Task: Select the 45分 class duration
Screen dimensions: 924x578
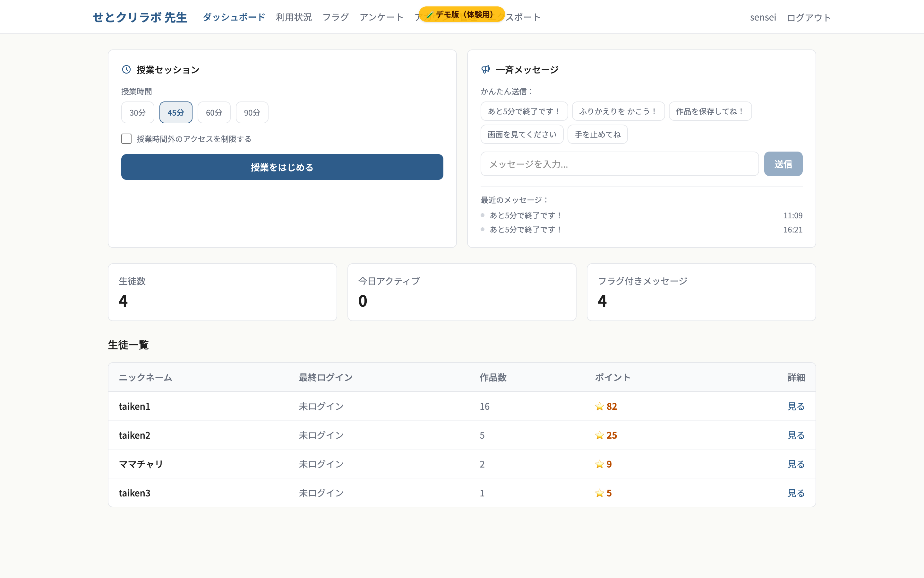Action: [x=175, y=112]
